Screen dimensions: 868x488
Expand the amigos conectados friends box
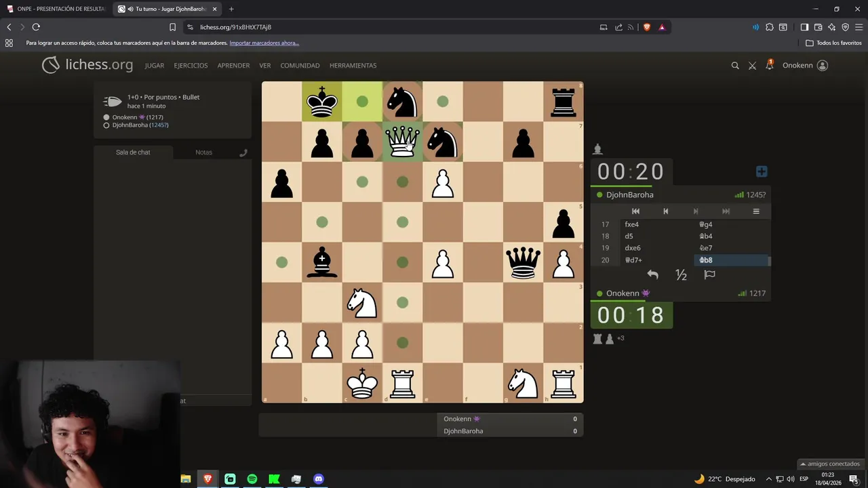830,464
